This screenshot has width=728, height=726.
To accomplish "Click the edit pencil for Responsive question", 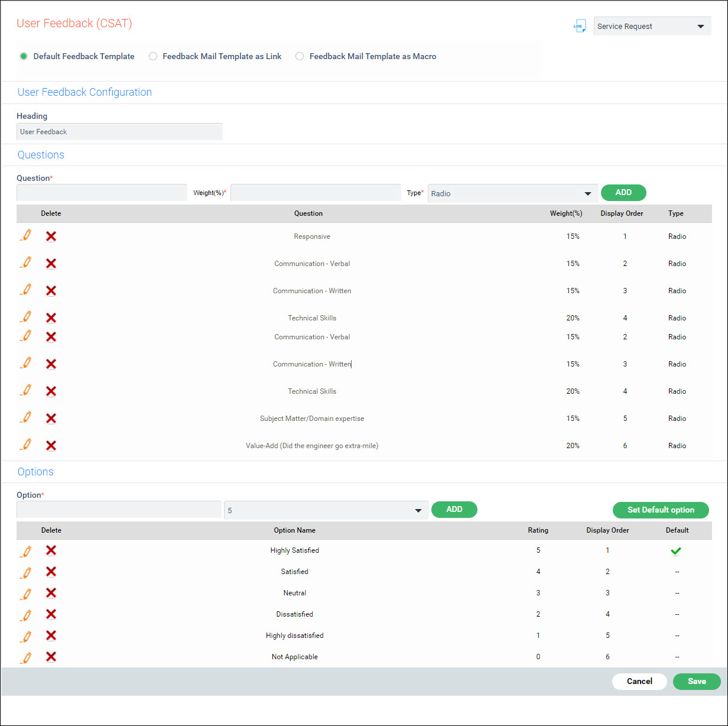I will click(25, 236).
